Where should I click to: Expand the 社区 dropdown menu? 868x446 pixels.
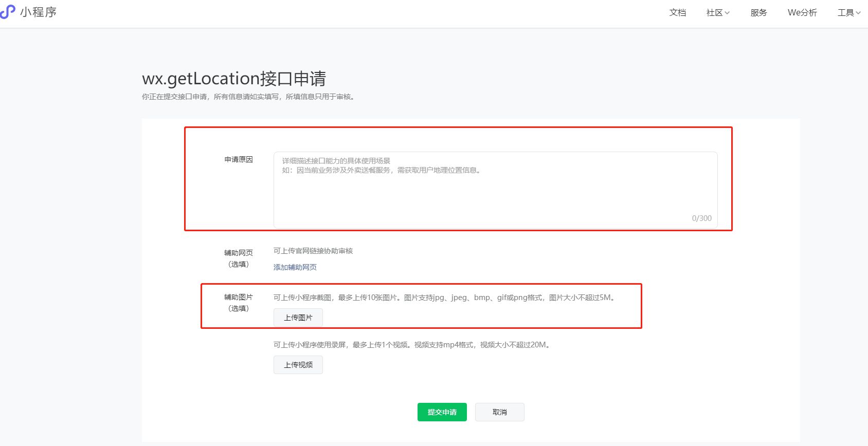click(x=718, y=13)
